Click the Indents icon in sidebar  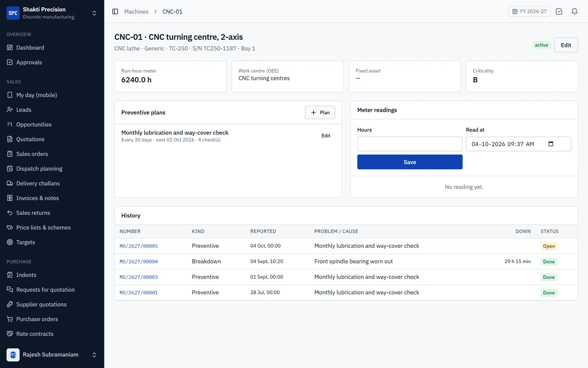pyautogui.click(x=10, y=275)
